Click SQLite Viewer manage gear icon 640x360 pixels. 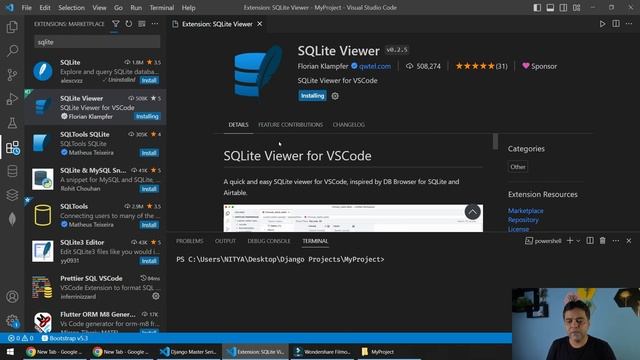(335, 96)
